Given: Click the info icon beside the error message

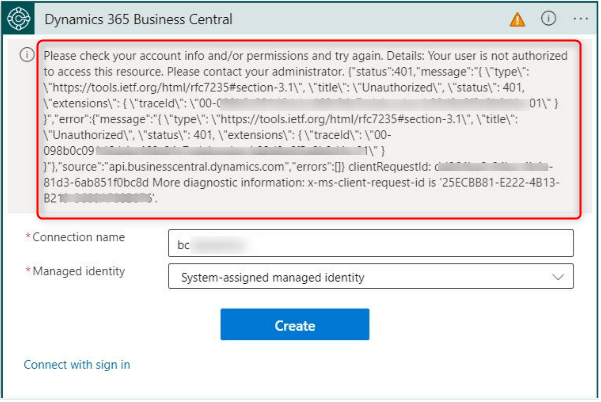Looking at the screenshot, I should 26,56.
